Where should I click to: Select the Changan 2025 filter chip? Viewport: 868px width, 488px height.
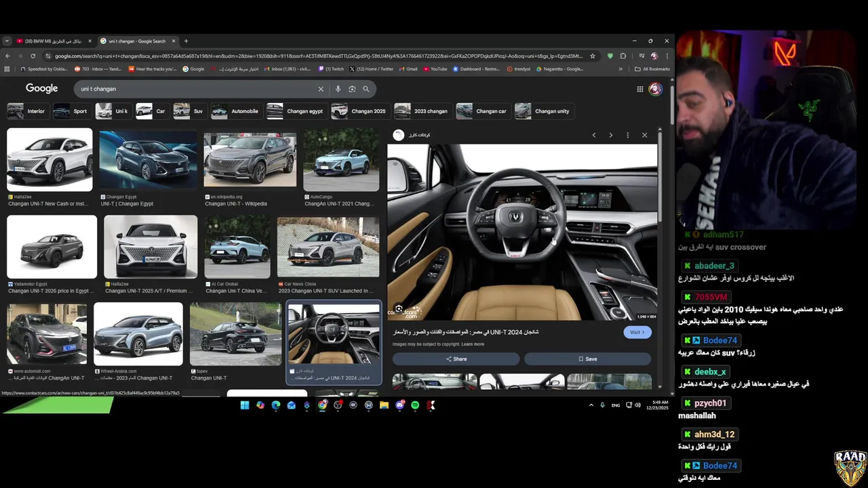coord(359,111)
